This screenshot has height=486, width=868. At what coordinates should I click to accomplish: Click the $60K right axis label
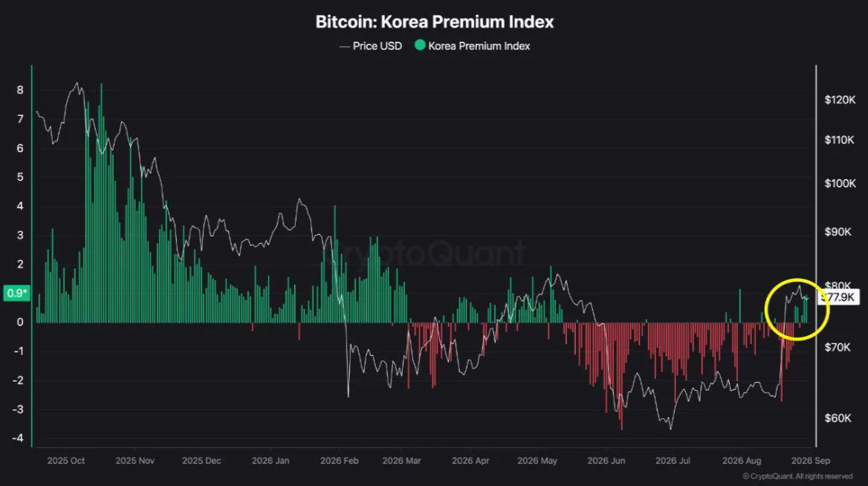tap(838, 418)
